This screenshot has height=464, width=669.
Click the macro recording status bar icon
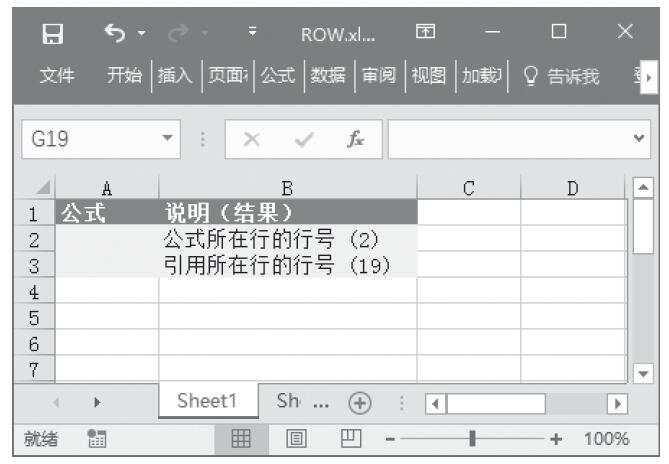(97, 439)
